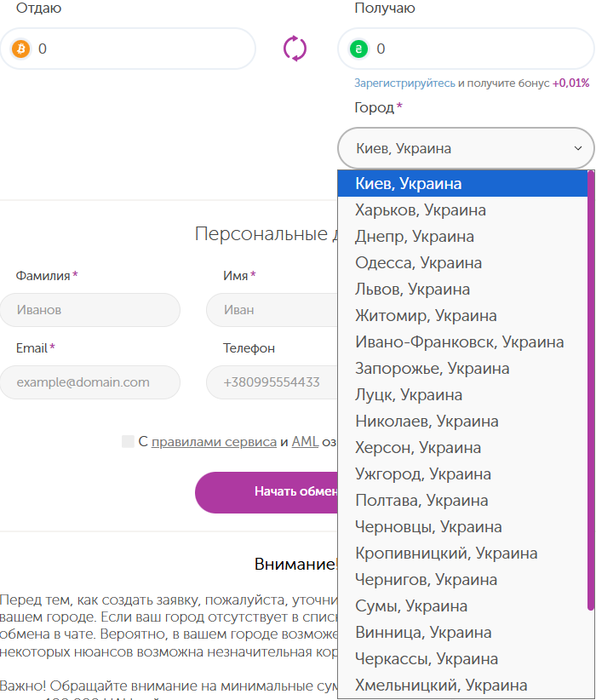Select Харьков, Украина from city list
596x700 pixels.
(x=421, y=210)
